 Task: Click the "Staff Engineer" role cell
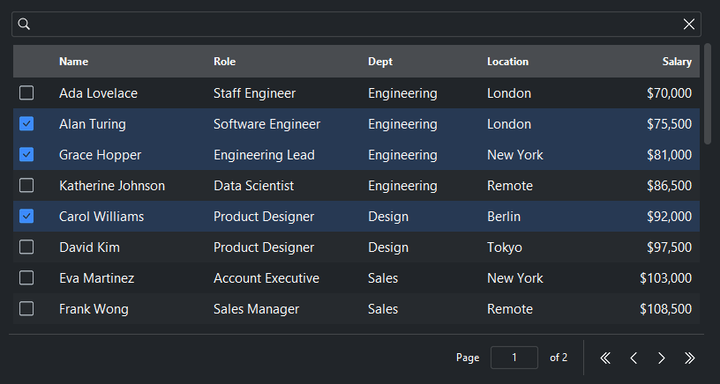coord(254,93)
